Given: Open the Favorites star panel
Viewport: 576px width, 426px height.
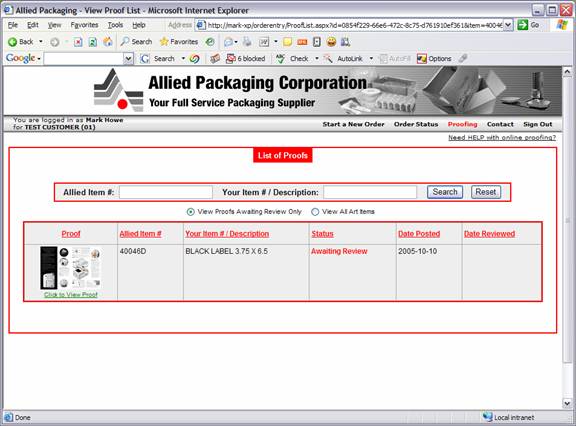Looking at the screenshot, I should [x=179, y=42].
